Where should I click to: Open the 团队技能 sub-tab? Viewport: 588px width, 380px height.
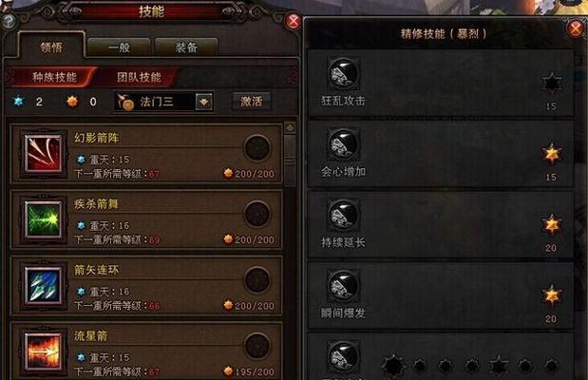[139, 77]
